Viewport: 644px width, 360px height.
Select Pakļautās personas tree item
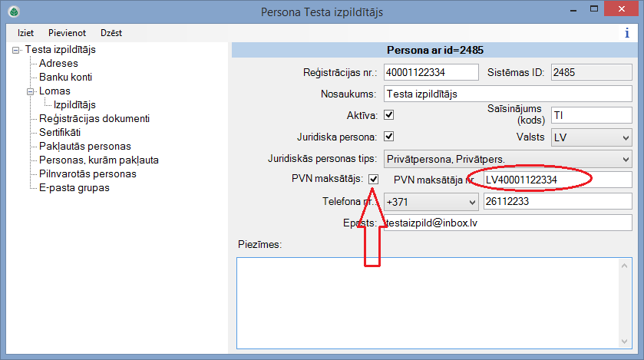[85, 146]
